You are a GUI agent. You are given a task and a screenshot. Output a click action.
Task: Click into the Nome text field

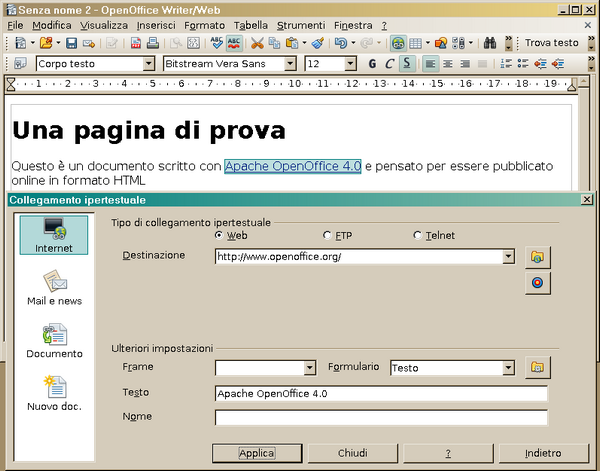click(x=381, y=417)
